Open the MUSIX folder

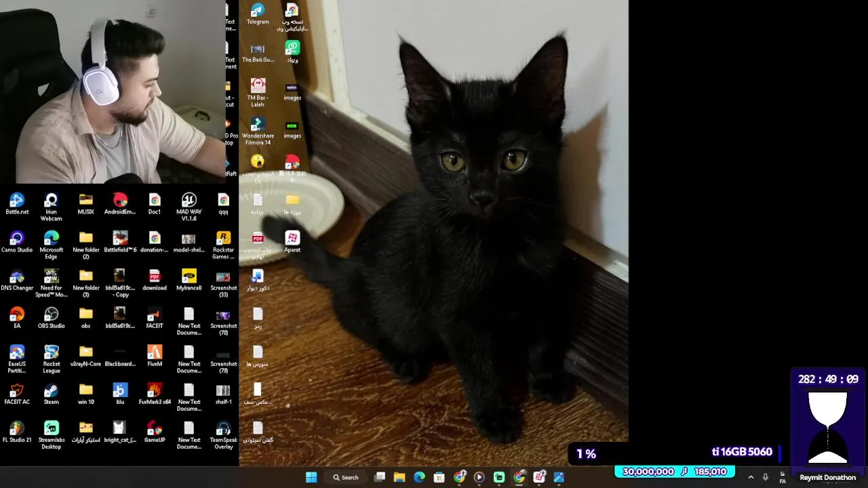(x=85, y=203)
